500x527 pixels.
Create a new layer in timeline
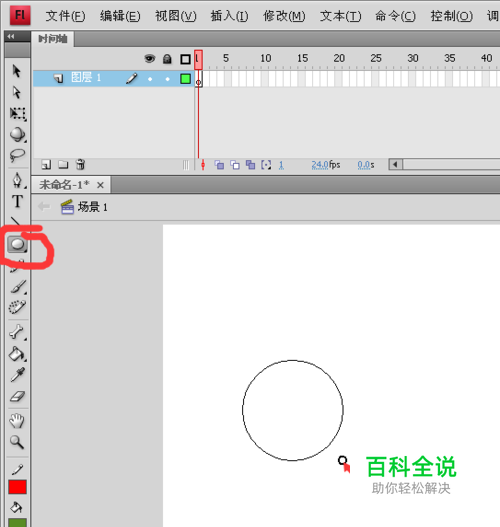pos(46,165)
